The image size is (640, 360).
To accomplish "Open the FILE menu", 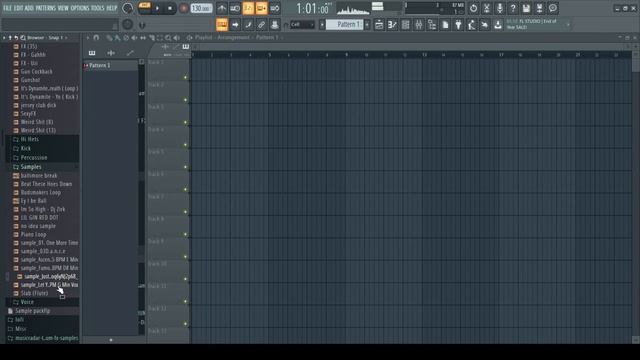I will click(x=7, y=8).
